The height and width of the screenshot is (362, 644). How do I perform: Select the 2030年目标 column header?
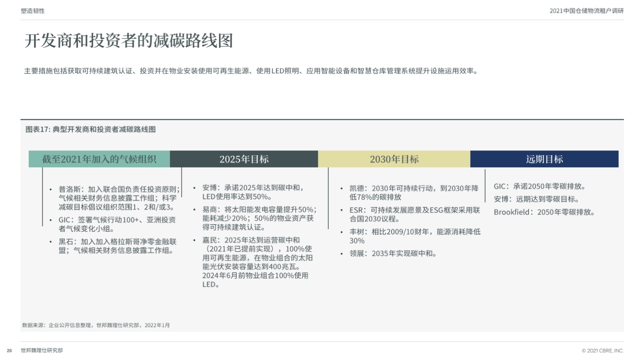pyautogui.click(x=394, y=159)
